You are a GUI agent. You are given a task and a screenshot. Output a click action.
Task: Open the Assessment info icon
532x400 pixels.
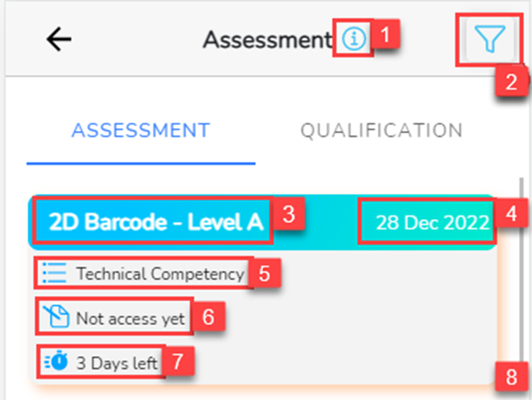354,38
